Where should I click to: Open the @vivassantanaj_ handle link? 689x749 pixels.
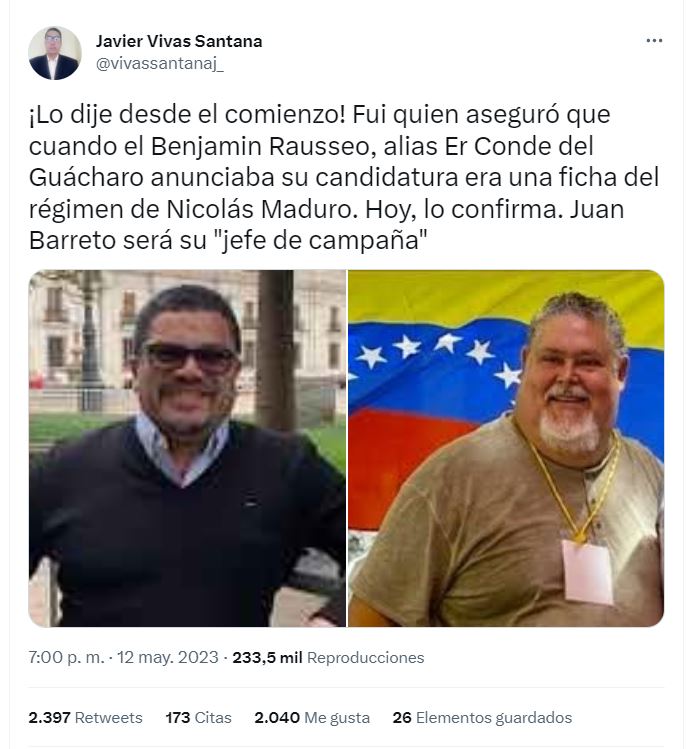[x=160, y=64]
